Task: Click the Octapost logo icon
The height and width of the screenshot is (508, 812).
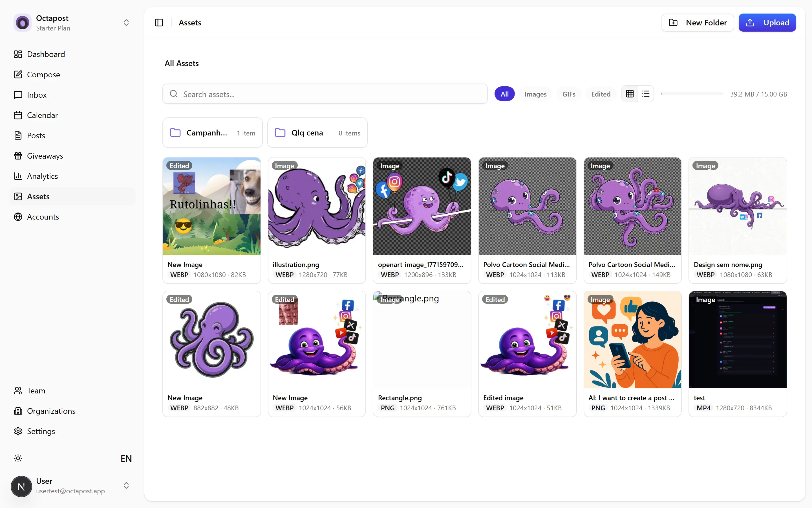Action: coord(23,23)
